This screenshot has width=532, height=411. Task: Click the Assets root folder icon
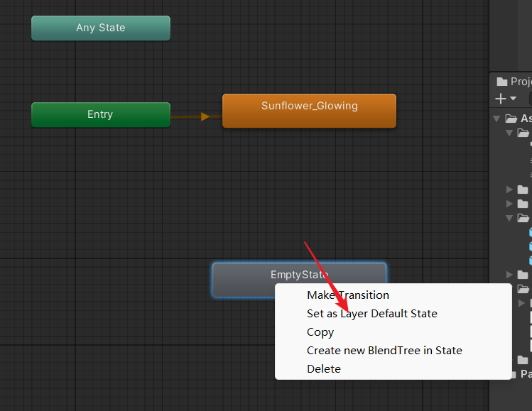coord(511,119)
